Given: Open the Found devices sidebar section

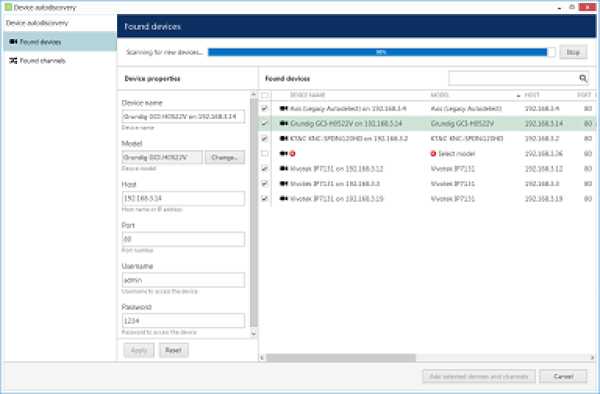Looking at the screenshot, I should pos(60,42).
